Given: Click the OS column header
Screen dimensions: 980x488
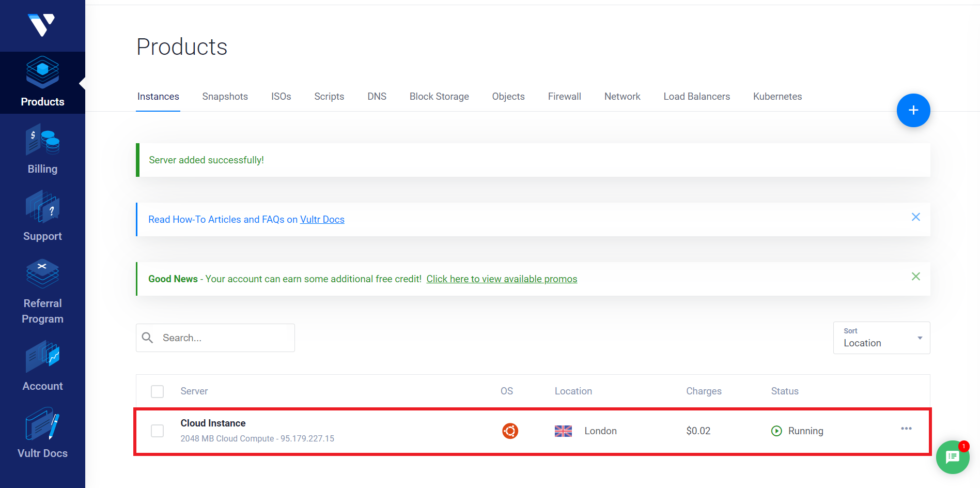Looking at the screenshot, I should (x=506, y=391).
